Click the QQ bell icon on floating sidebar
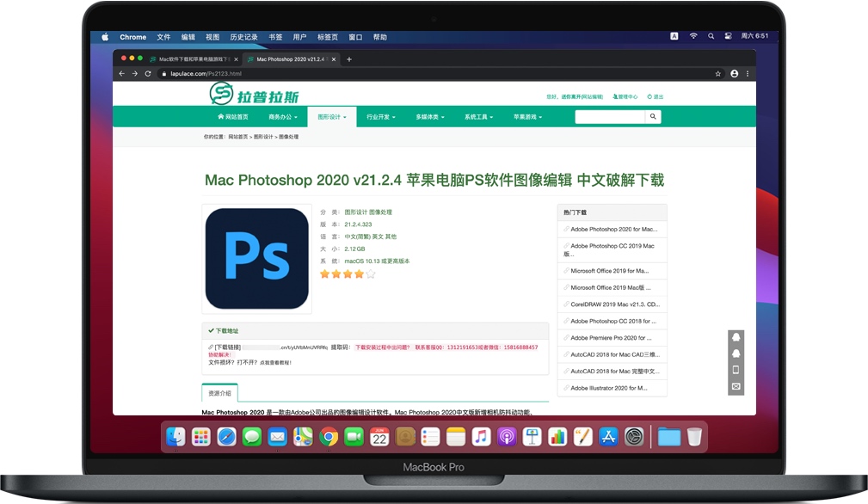868x504 pixels. point(736,338)
